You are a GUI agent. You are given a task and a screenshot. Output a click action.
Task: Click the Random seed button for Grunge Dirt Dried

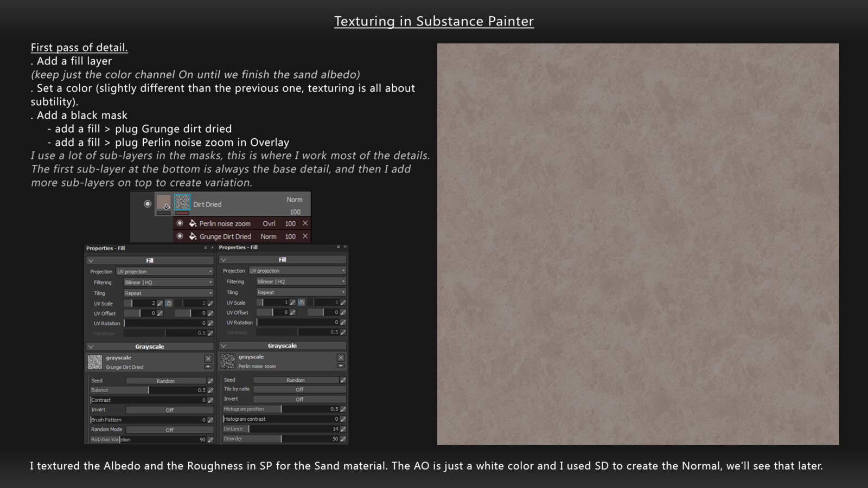[165, 381]
